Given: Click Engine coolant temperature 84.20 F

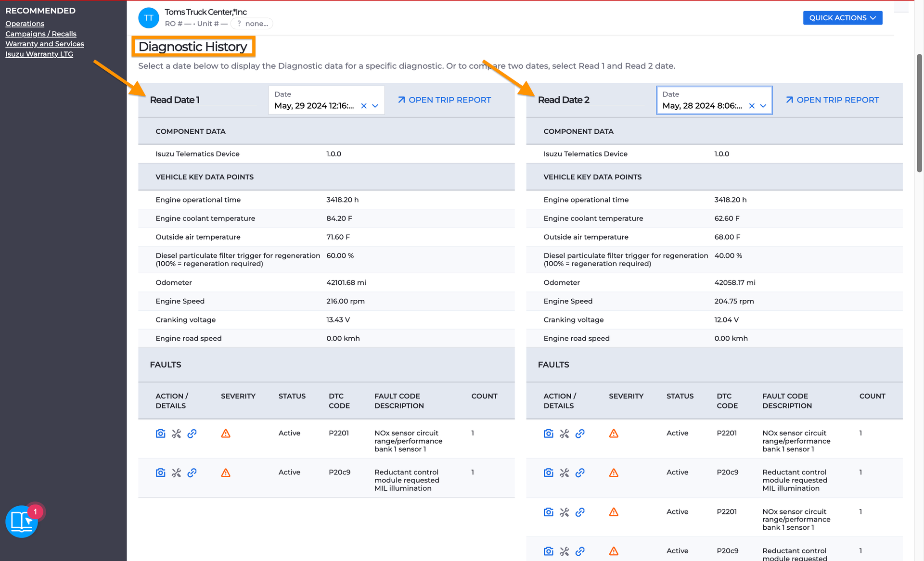Looking at the screenshot, I should point(339,218).
